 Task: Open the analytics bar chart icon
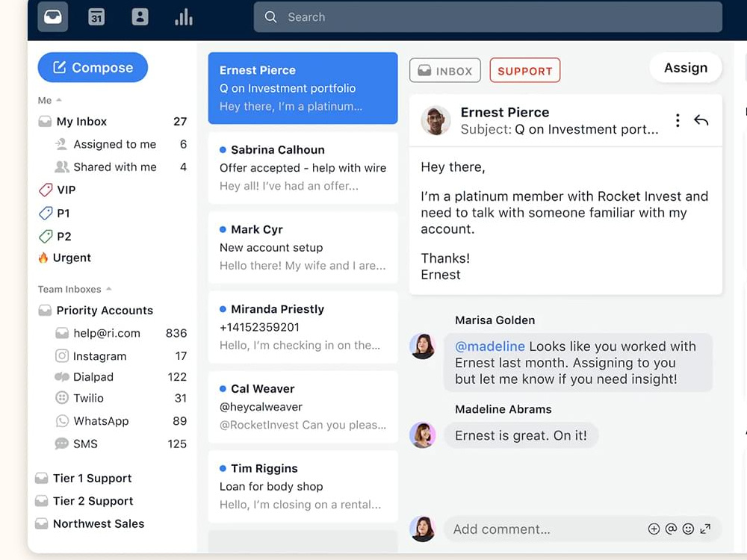[x=184, y=17]
